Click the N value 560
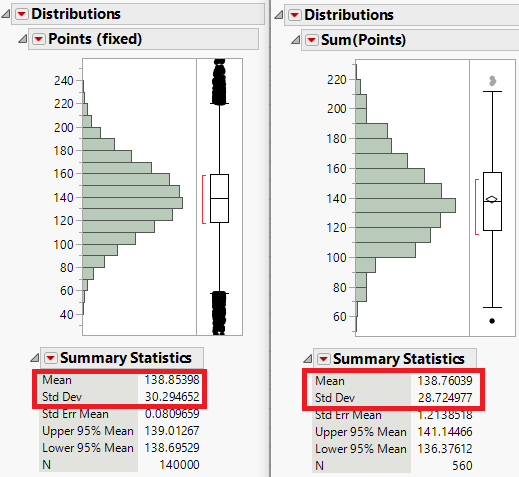This screenshot has height=477, width=519. coord(462,465)
